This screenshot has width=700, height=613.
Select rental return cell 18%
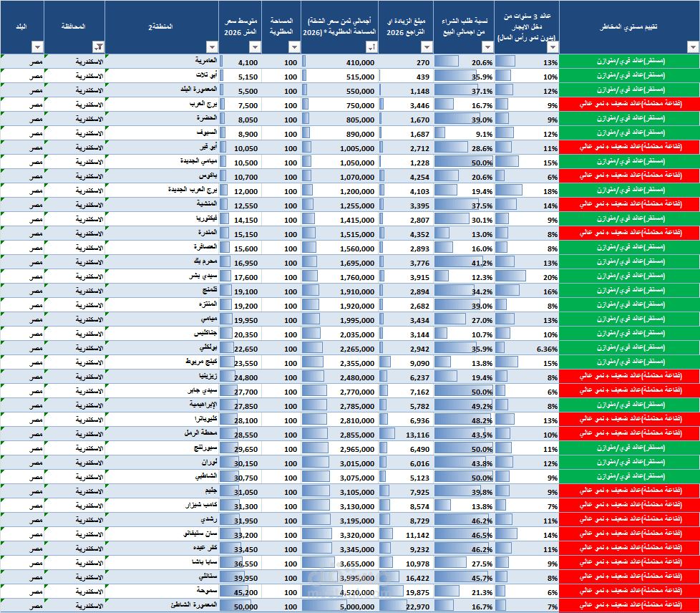(527, 190)
